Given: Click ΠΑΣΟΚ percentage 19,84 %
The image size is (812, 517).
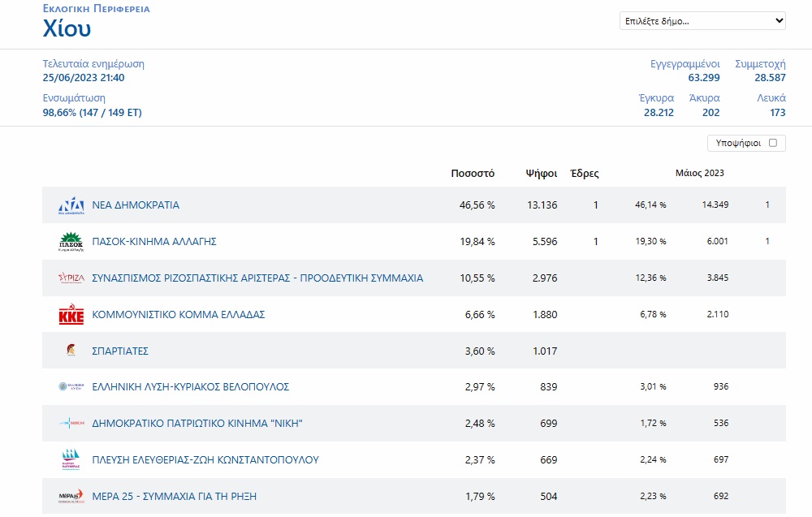Looking at the screenshot, I should coord(477,242).
